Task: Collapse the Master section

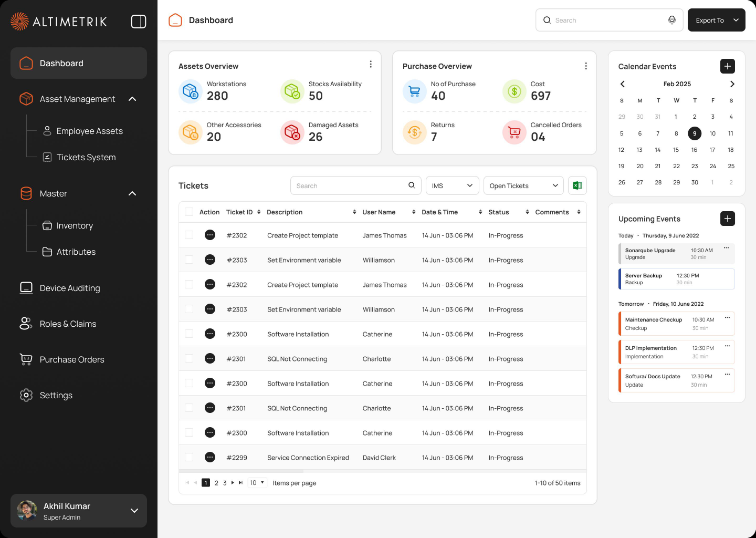Action: (132, 193)
